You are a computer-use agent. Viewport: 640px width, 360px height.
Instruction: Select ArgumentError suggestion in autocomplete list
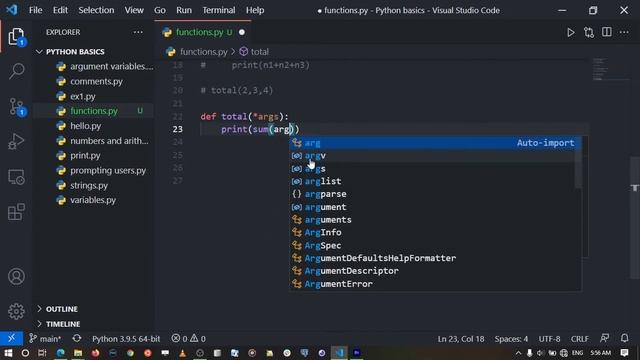(435, 284)
